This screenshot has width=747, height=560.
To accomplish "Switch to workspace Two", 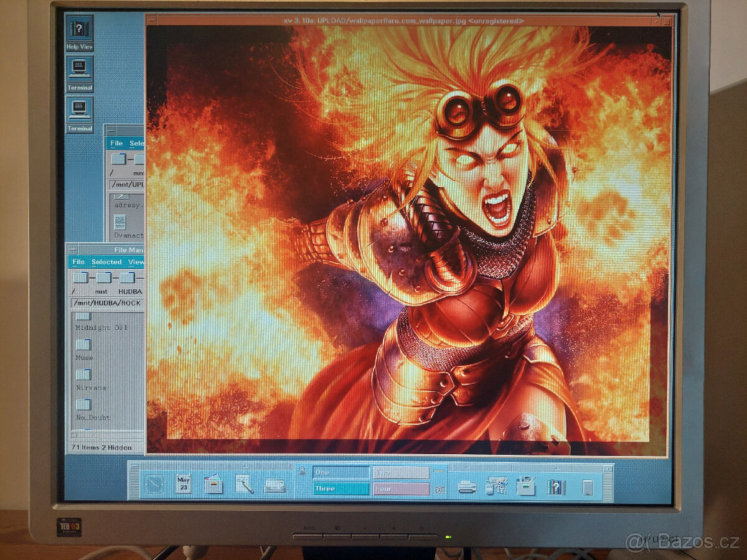I will (401, 473).
